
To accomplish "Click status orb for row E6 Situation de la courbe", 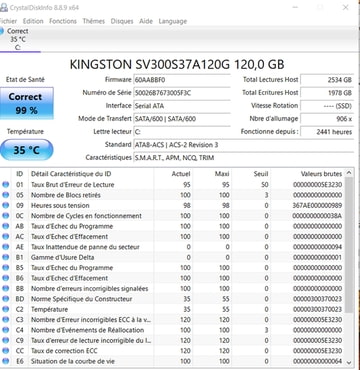I will coord(5,361).
